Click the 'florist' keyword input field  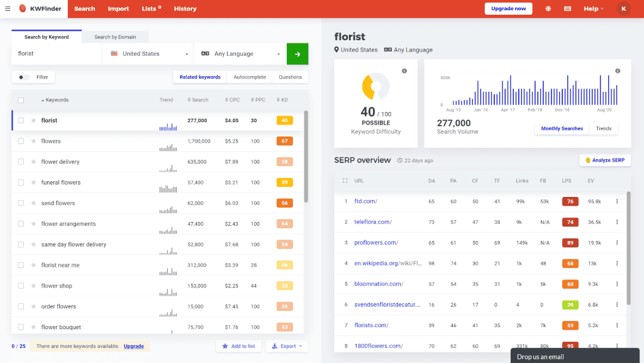[x=57, y=54]
